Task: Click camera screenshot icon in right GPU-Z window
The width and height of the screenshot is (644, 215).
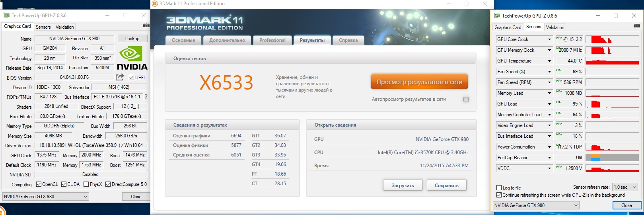Action: coord(637,26)
